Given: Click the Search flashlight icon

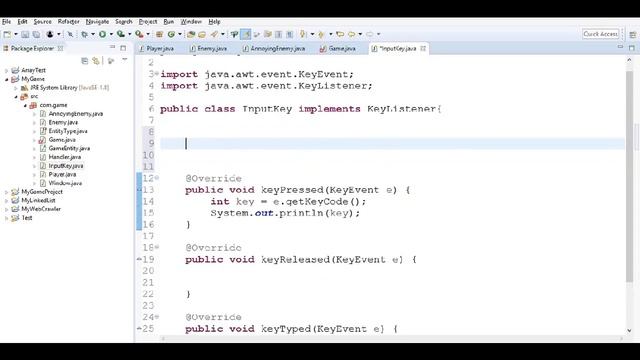Looking at the screenshot, I should pyautogui.click(x=214, y=34).
